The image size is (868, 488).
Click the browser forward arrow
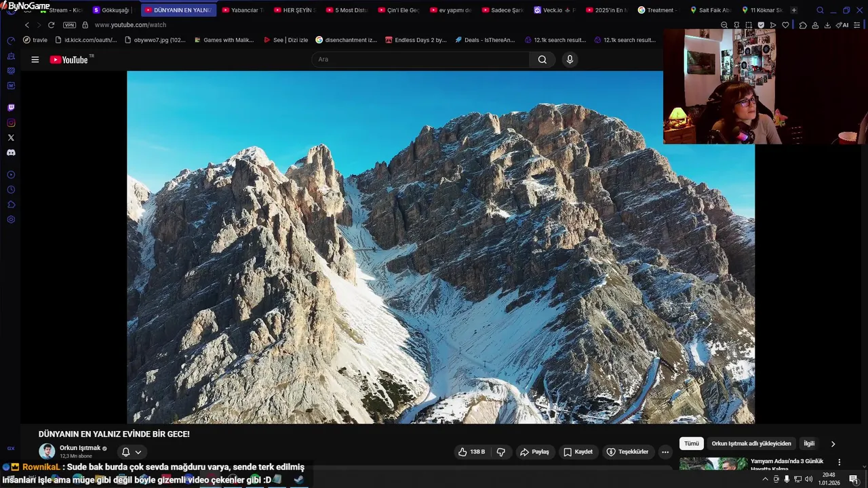(x=39, y=25)
